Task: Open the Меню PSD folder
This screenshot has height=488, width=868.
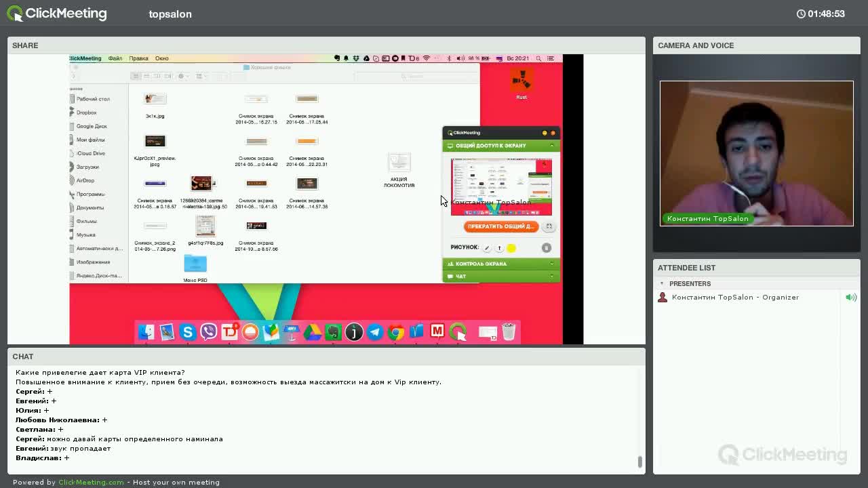Action: click(x=195, y=264)
